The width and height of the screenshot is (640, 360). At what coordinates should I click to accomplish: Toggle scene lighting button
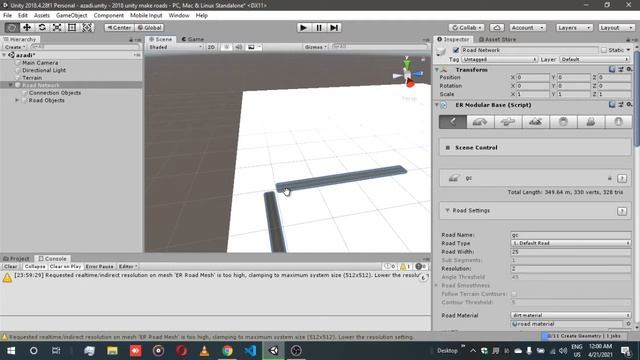coord(227,47)
